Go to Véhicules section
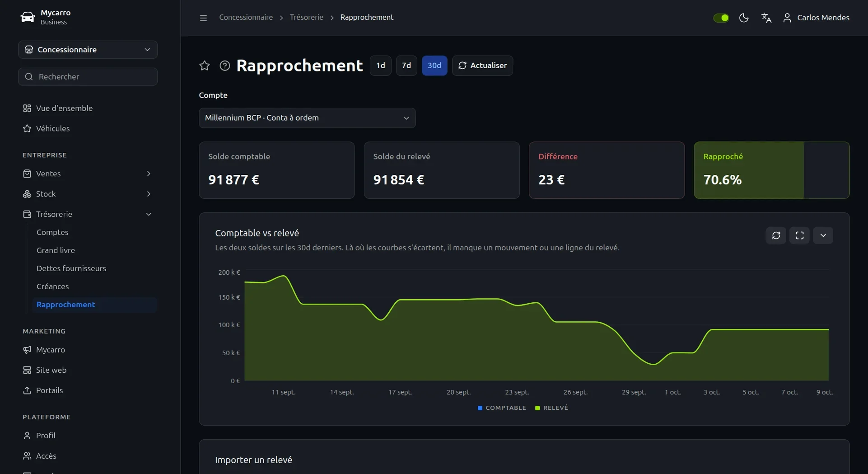Screen dimensions: 868x474 (88, 128)
